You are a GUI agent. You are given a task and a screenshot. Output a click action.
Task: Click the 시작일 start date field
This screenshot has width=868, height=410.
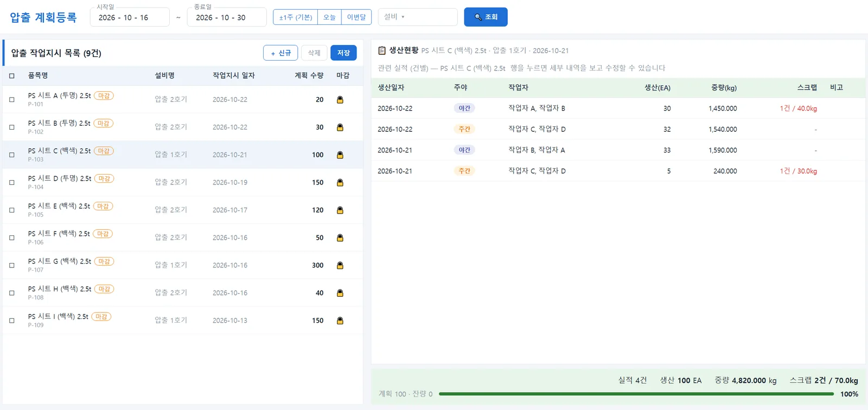130,17
